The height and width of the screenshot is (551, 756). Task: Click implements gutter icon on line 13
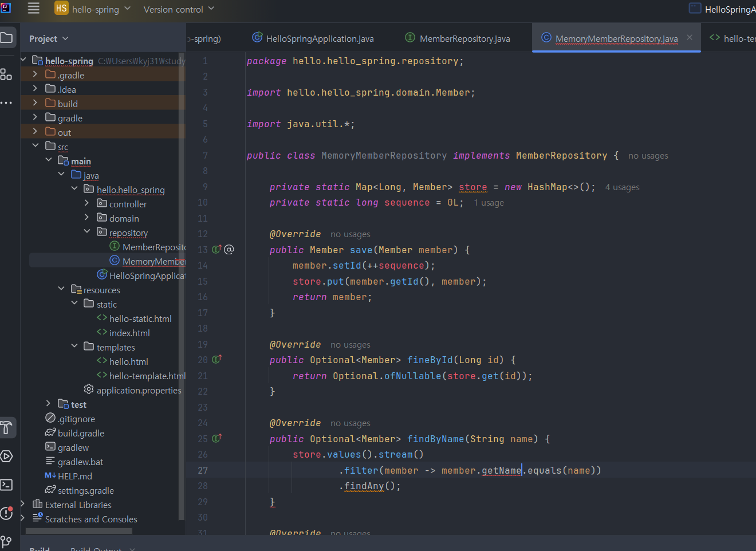216,249
